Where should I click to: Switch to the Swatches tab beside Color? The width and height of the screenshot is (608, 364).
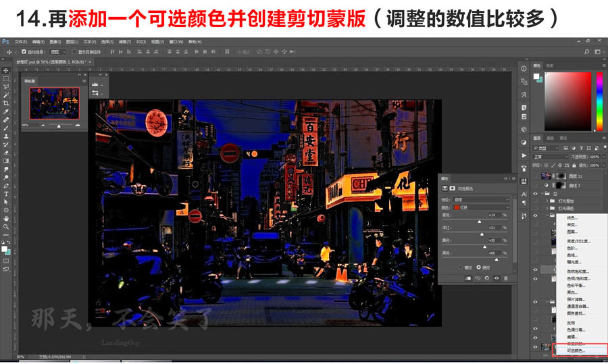(549, 66)
